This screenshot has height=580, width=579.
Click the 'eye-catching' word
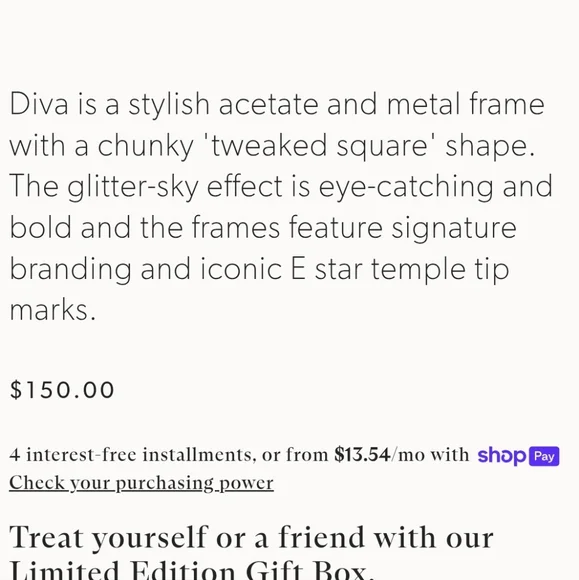pyautogui.click(x=406, y=186)
